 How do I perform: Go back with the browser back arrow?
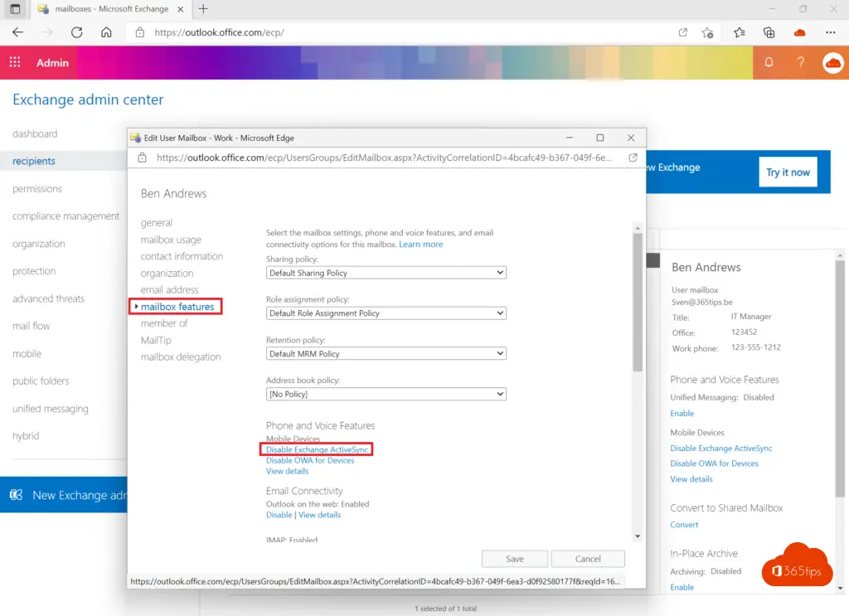[18, 32]
